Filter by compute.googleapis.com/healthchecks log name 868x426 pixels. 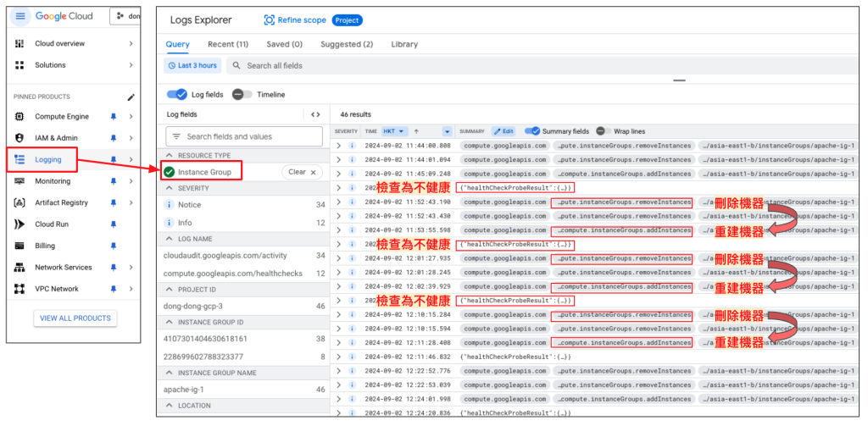(233, 274)
